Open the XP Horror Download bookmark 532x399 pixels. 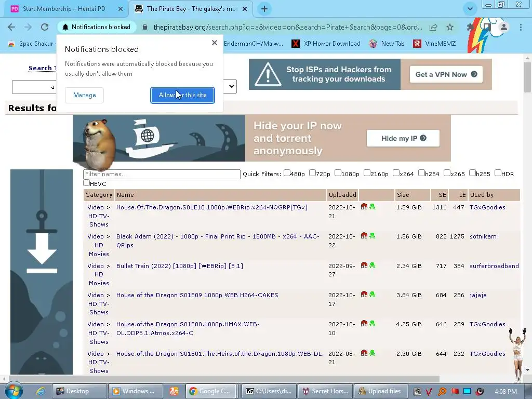tap(326, 44)
